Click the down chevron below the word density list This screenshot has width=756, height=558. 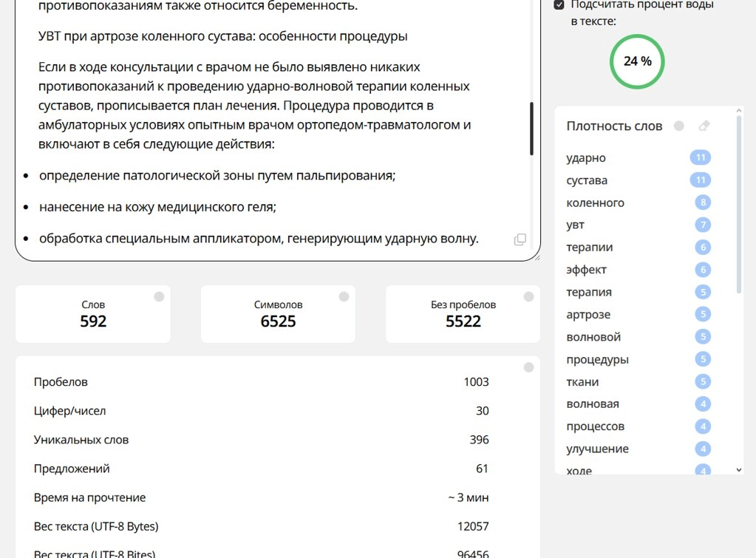(x=738, y=468)
